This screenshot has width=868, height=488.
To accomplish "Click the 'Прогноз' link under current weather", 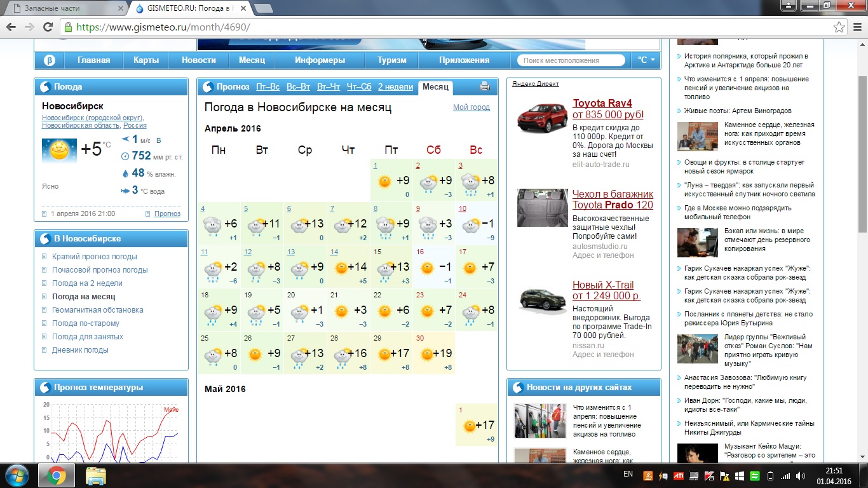I will [167, 213].
